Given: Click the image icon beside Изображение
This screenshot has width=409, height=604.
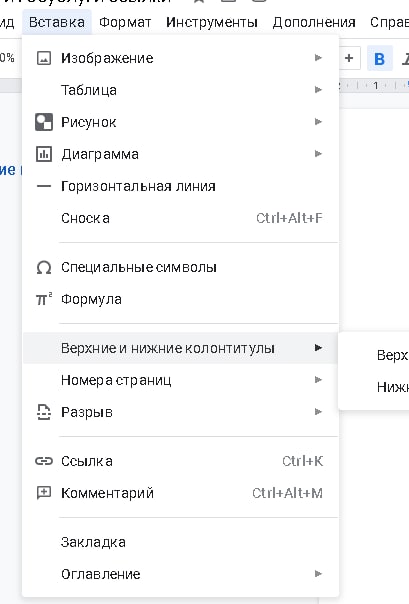Looking at the screenshot, I should (x=44, y=58).
